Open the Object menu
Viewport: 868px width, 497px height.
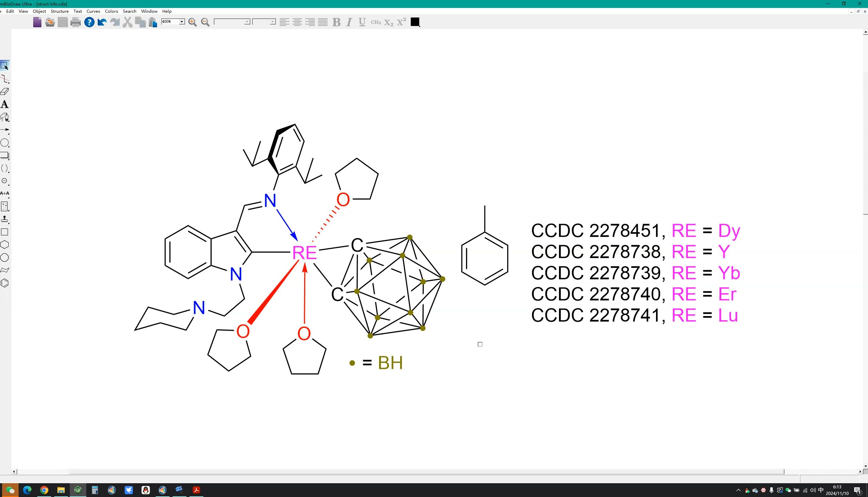(39, 11)
